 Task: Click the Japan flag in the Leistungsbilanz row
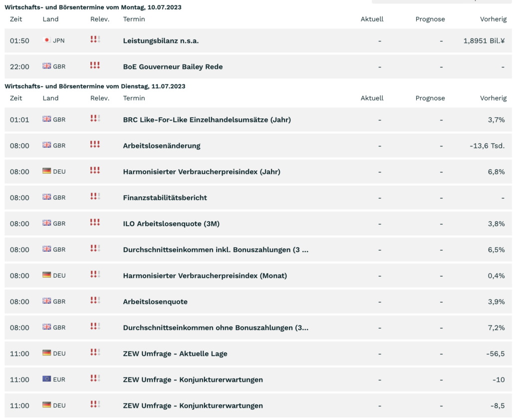(46, 40)
